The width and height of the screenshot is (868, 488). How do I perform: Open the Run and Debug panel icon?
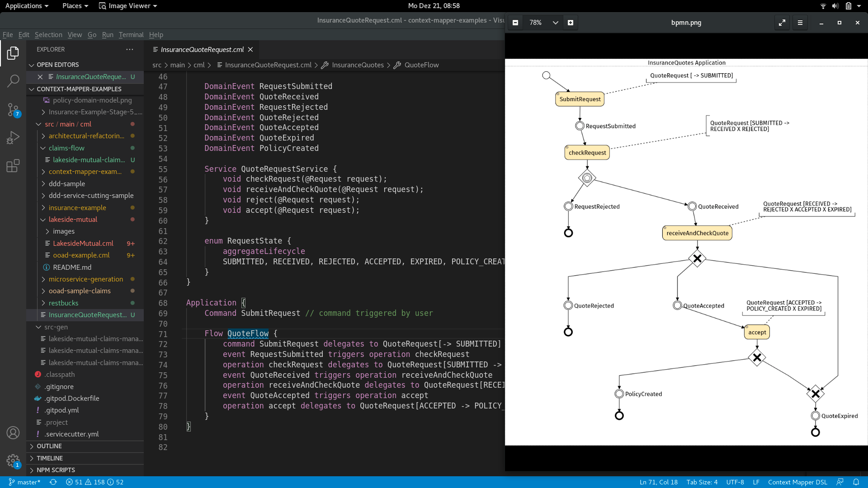(x=13, y=137)
